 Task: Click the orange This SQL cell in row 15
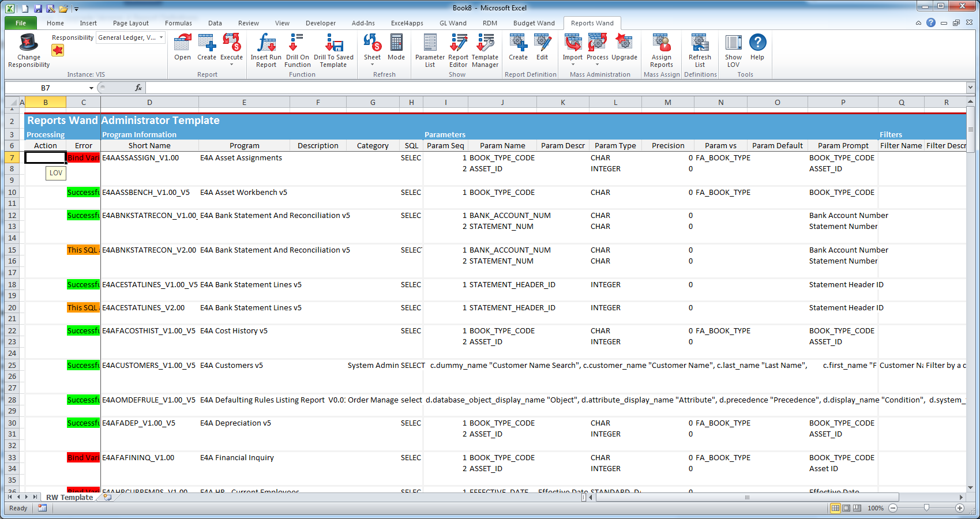click(83, 250)
